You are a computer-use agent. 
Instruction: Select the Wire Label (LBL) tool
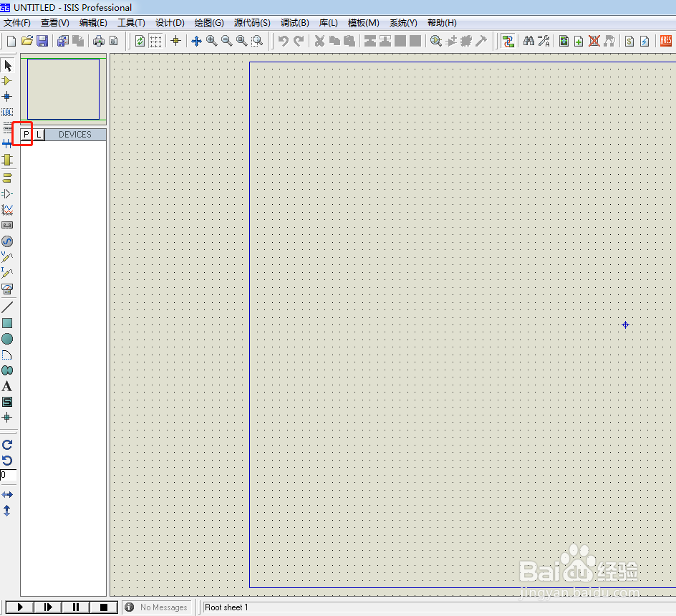point(7,112)
